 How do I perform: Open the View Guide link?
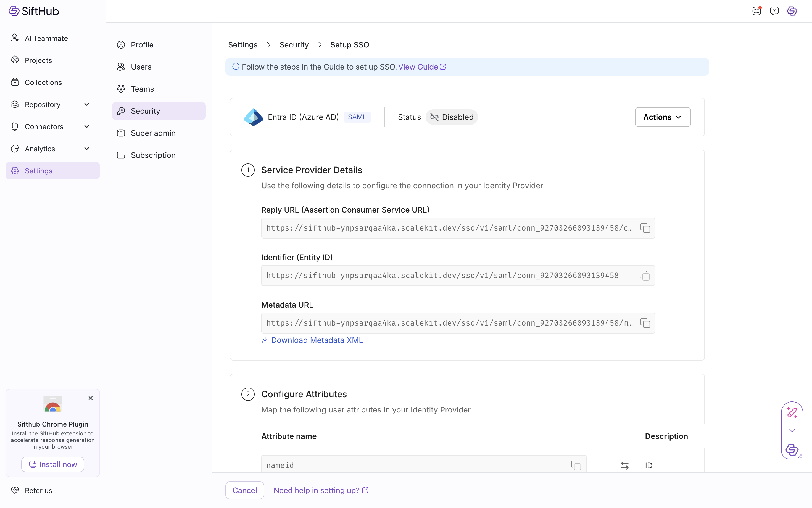coord(421,67)
